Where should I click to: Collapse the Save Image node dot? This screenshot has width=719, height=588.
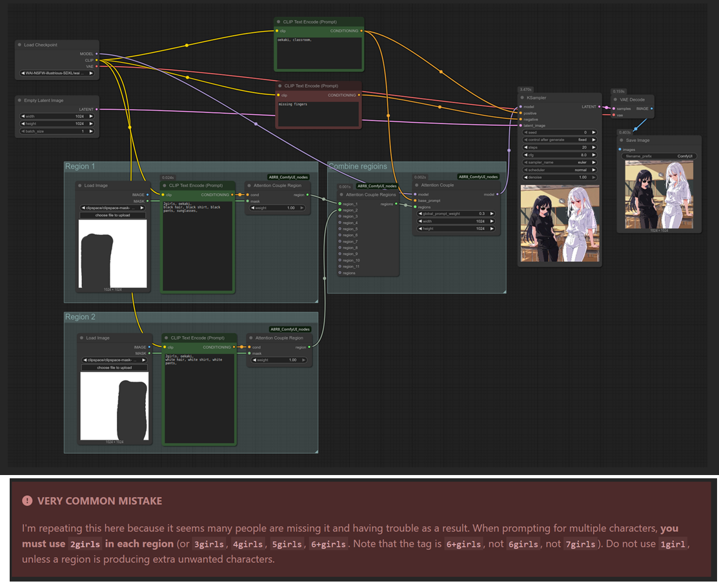tap(622, 140)
